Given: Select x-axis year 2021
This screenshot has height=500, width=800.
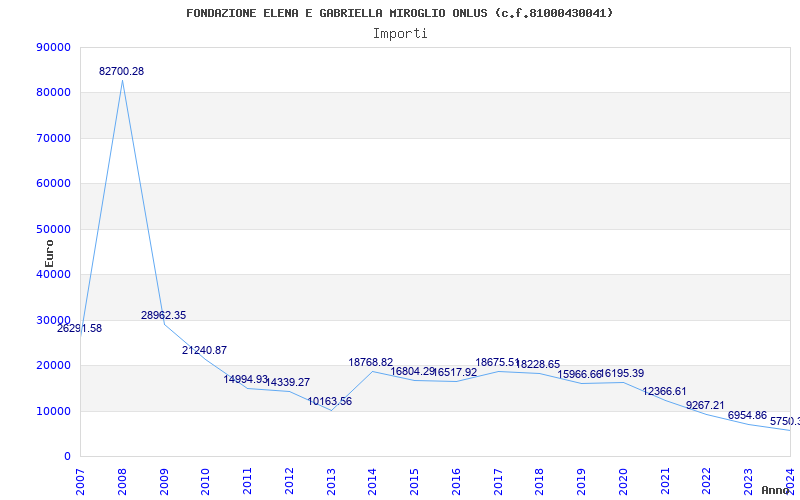Looking at the screenshot, I should tap(664, 482).
